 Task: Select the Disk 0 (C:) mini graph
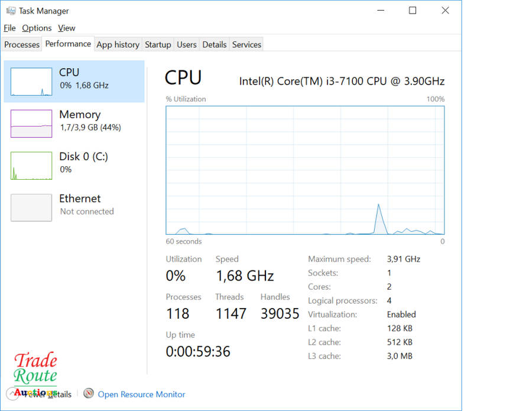pyautogui.click(x=31, y=166)
